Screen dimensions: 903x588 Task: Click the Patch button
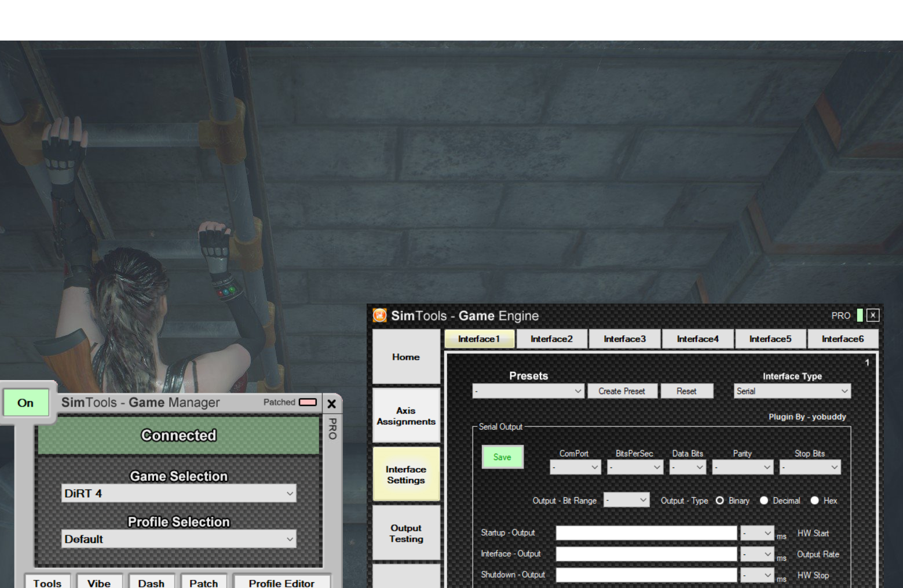[204, 582]
